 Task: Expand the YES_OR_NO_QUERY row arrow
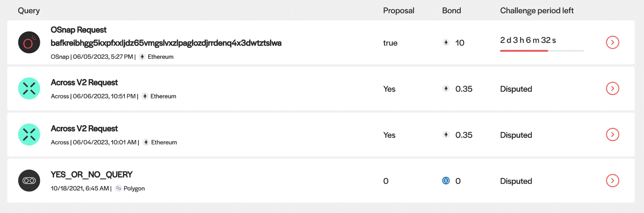pos(612,180)
